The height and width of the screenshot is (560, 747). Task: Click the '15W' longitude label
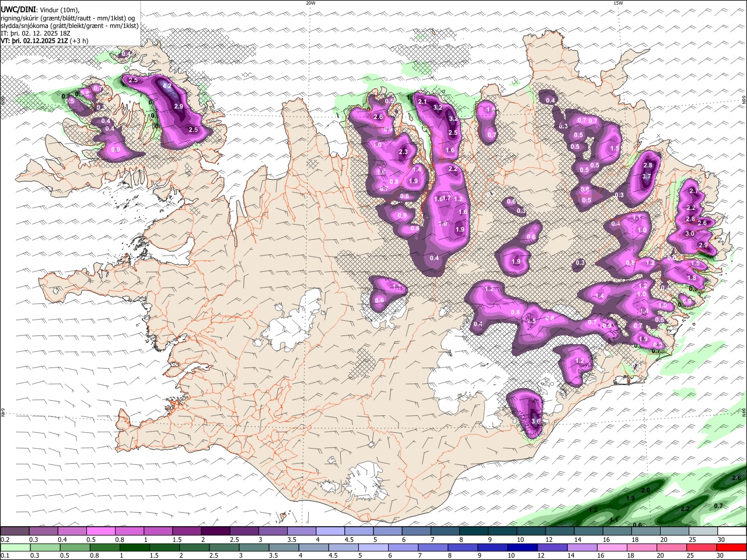click(618, 3)
